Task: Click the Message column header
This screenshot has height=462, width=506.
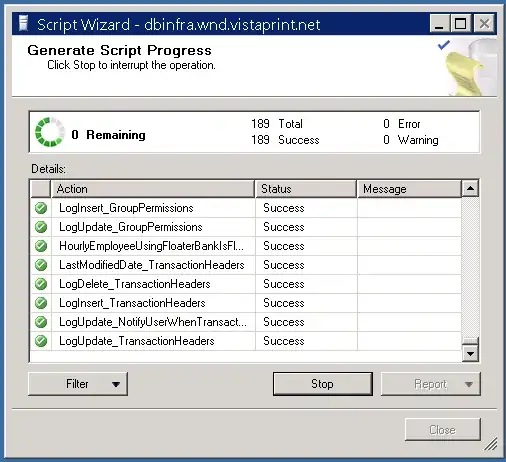Action: tap(409, 189)
